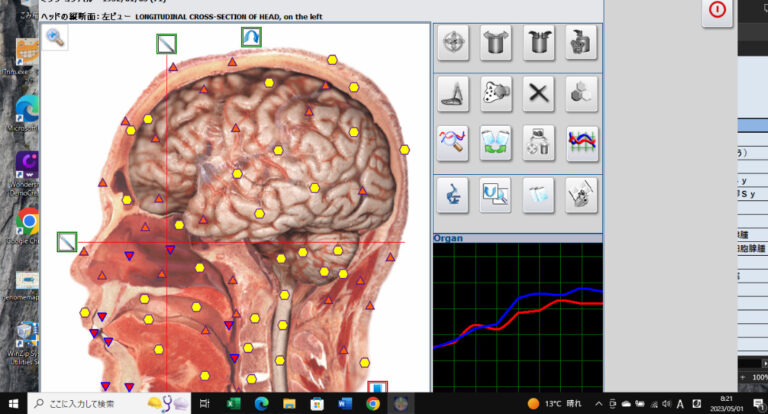Screen dimensions: 768x414
Task: Select the probe icon atop the vertical red line
Action: point(167,44)
